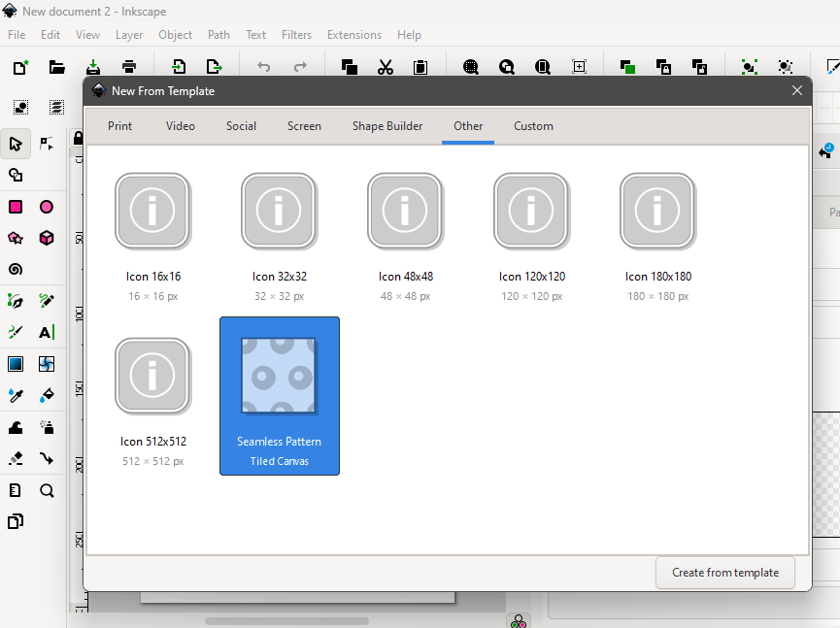
Task: Close the New From Template dialog
Action: pos(796,90)
